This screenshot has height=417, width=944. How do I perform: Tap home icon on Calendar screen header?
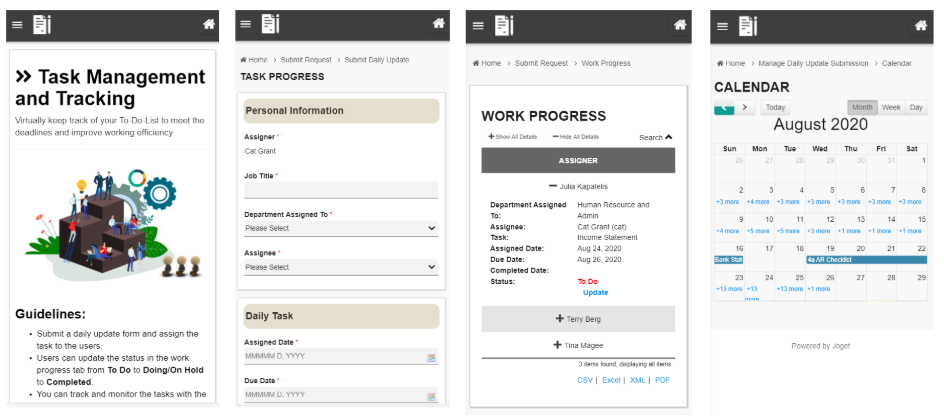(x=921, y=25)
